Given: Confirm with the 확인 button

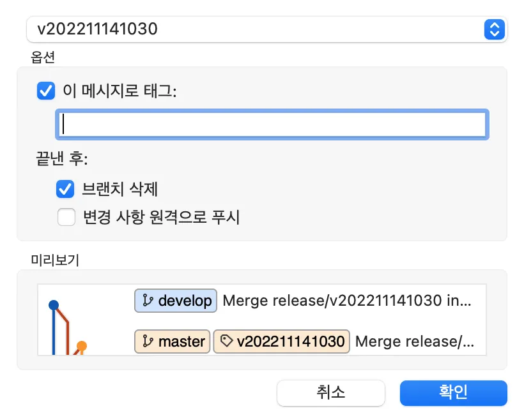Looking at the screenshot, I should tap(453, 393).
